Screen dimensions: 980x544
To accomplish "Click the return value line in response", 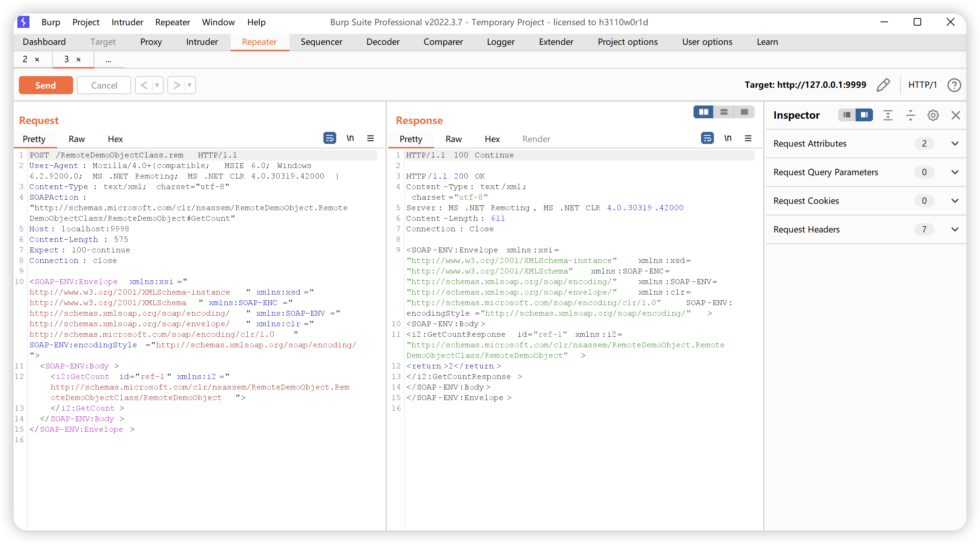I will tap(453, 366).
